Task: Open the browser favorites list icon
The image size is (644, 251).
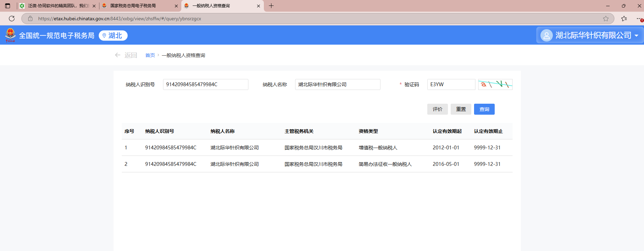Action: [x=624, y=19]
